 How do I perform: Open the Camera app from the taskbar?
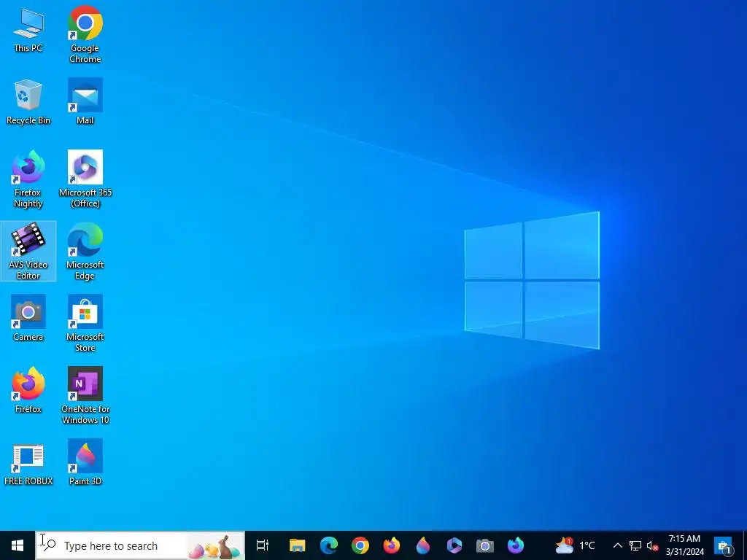point(485,545)
